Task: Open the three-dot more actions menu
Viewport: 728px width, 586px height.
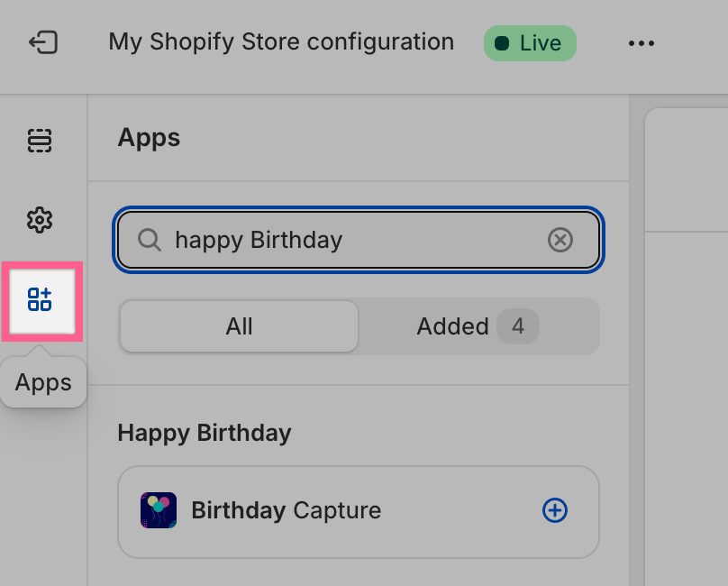Action: 642,42
